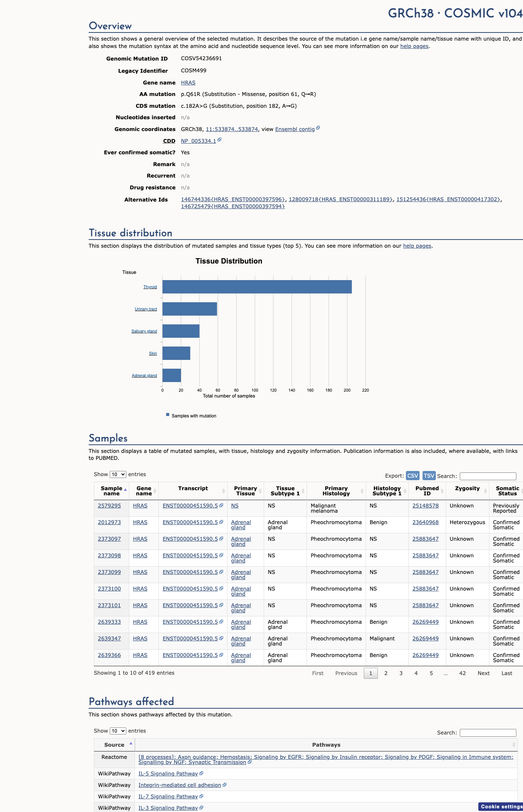
Task: Sort by Primary Histology column arrows
Action: [x=362, y=491]
